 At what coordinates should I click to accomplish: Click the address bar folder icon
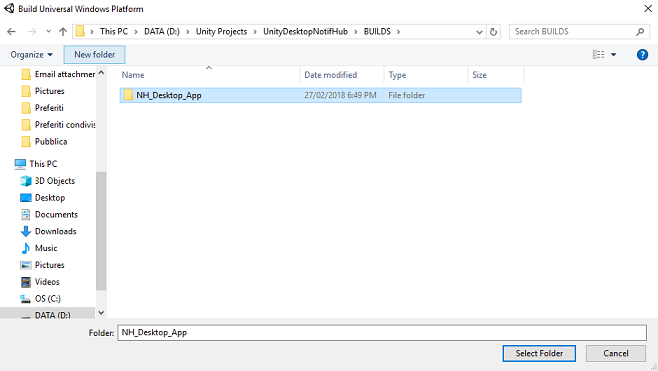tap(80, 31)
